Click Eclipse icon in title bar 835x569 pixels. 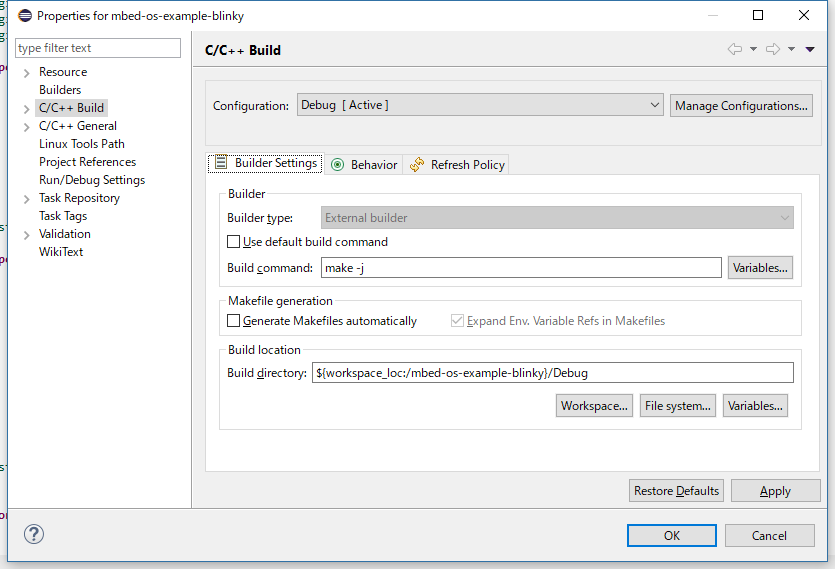click(x=25, y=15)
